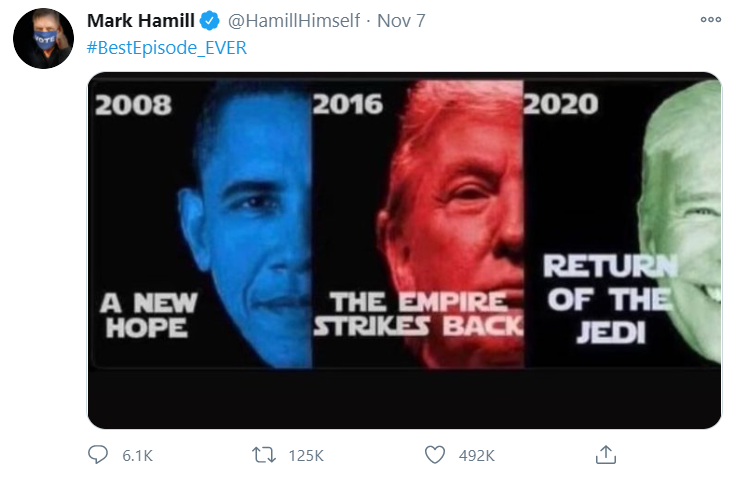Open the share menu using the upload arrow icon
The image size is (731, 478).
(606, 455)
